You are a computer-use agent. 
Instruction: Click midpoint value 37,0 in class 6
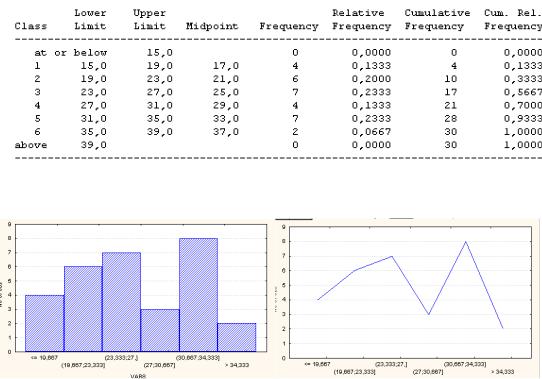(226, 132)
